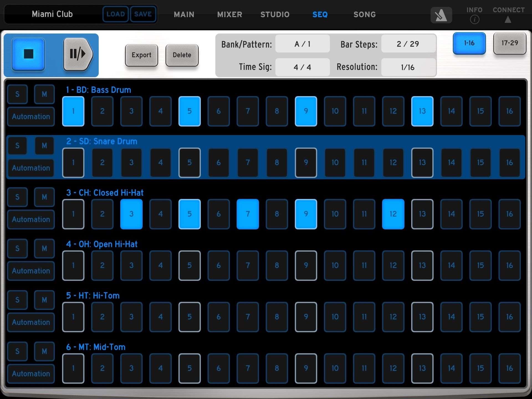Solo the Bass Drum track
Viewport: 532px width, 399px height.
click(17, 94)
